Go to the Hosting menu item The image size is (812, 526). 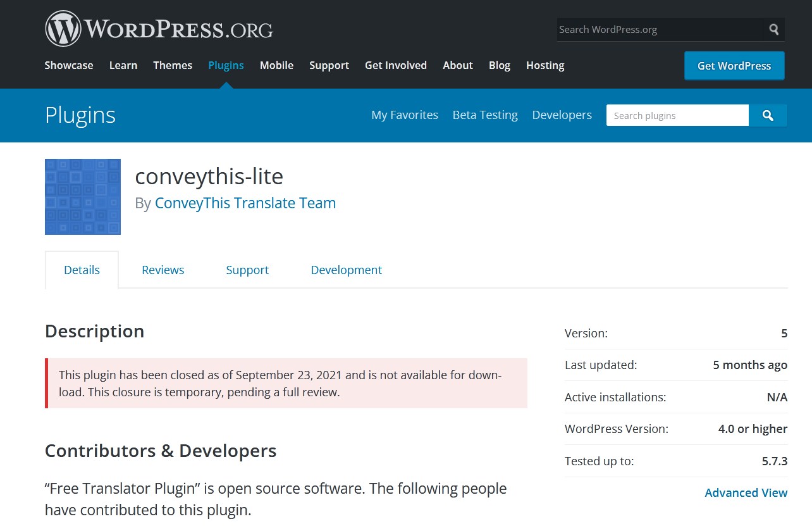[545, 65]
